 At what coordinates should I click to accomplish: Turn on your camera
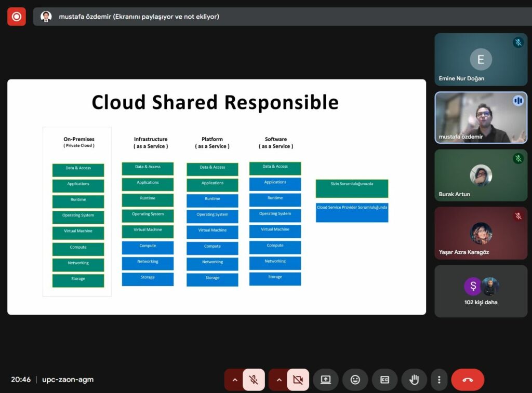[x=298, y=380]
